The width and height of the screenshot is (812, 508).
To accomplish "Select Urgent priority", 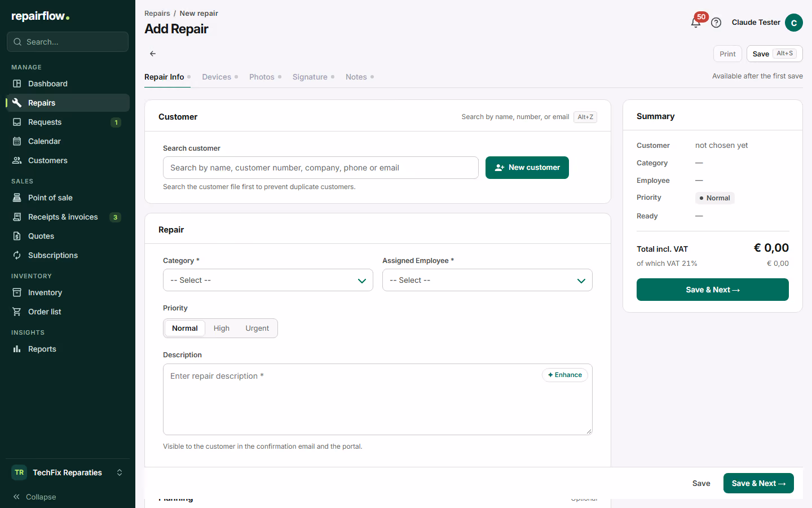I will tap(257, 329).
